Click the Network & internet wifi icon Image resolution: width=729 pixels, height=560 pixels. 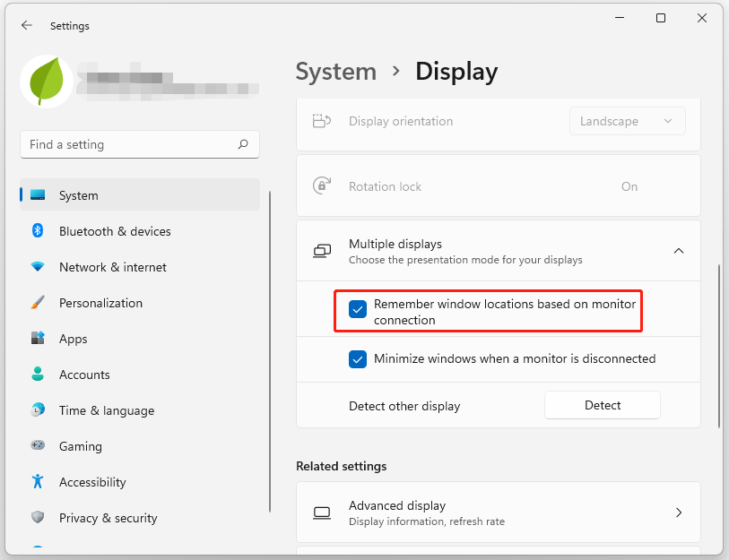(38, 267)
